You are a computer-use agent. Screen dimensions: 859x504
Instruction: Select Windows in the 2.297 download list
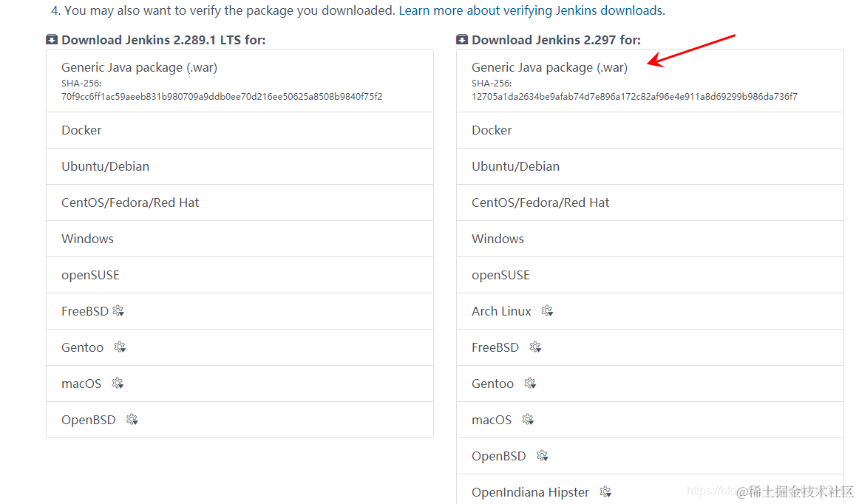(x=650, y=239)
